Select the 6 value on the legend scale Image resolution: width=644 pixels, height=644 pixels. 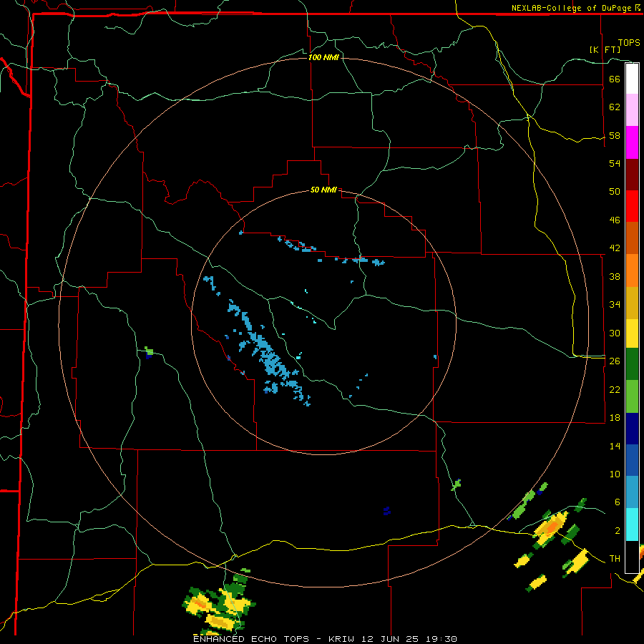[x=618, y=502]
